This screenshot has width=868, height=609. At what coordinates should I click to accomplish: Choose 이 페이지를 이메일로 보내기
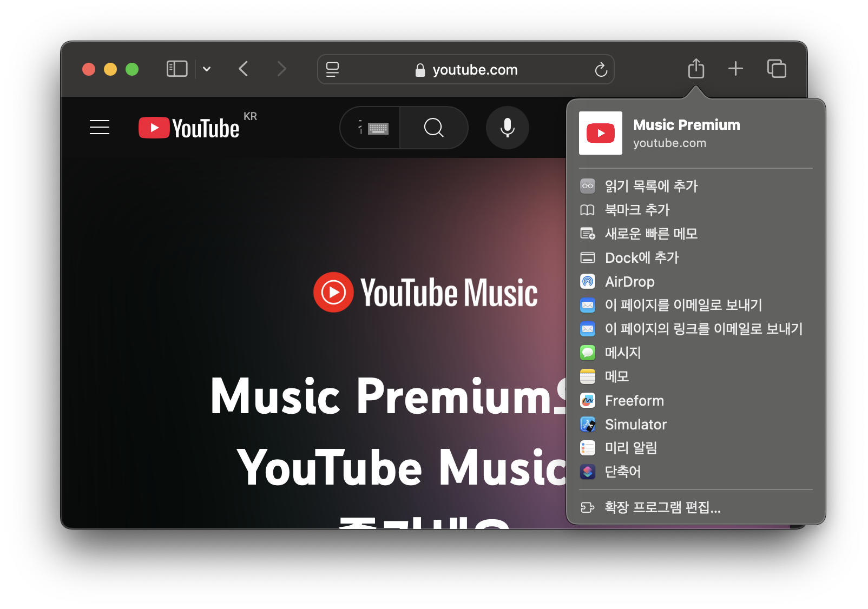coord(696,305)
